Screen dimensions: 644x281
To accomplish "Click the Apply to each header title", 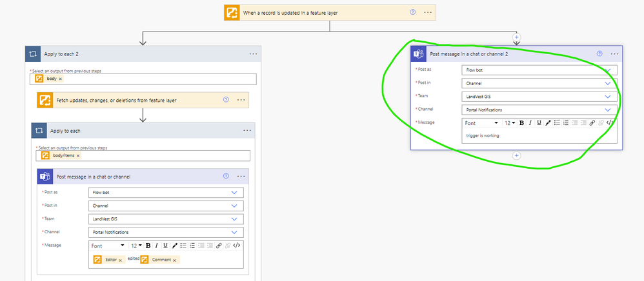I will point(65,131).
